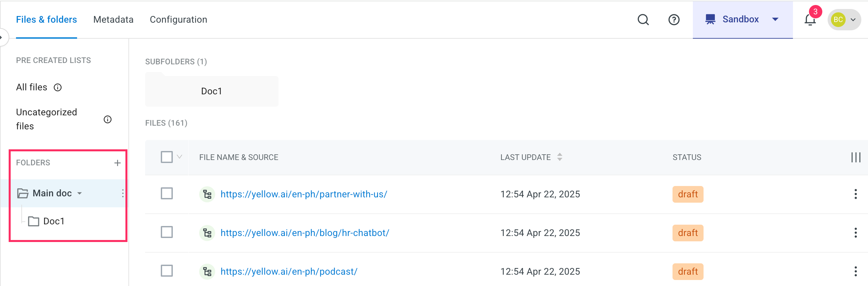Tick the select-all files checkbox

point(166,157)
